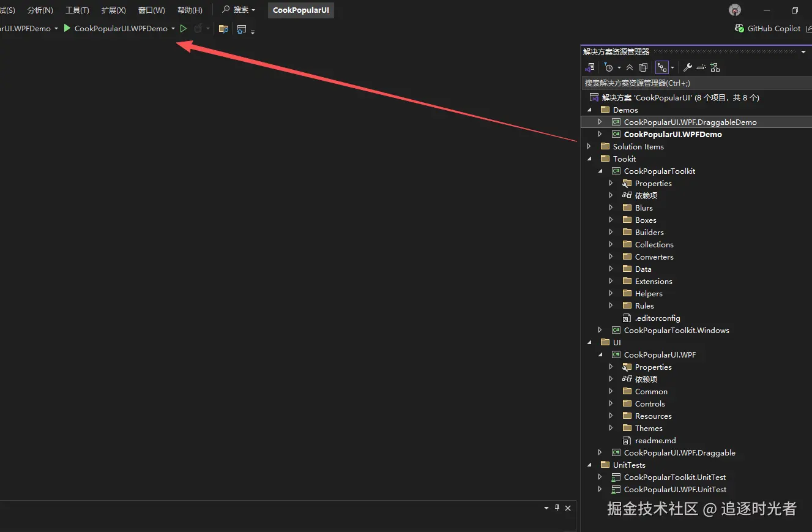Switch Solution Explorer between solution and folder views
The width and height of the screenshot is (812, 532).
[590, 67]
